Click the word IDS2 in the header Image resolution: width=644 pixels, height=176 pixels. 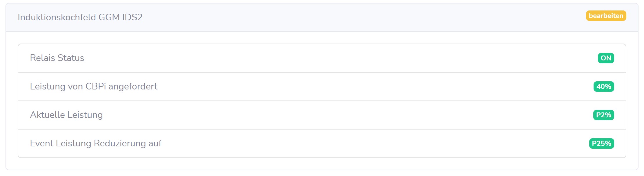[x=132, y=17]
